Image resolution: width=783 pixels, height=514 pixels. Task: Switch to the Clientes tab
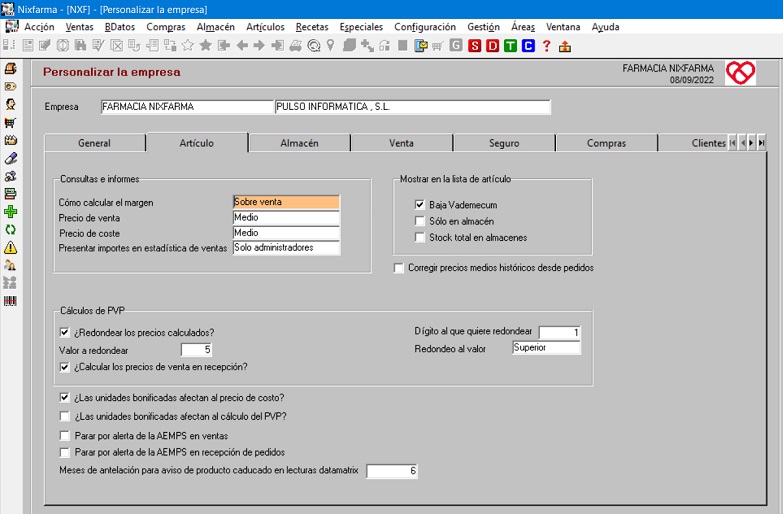(708, 143)
